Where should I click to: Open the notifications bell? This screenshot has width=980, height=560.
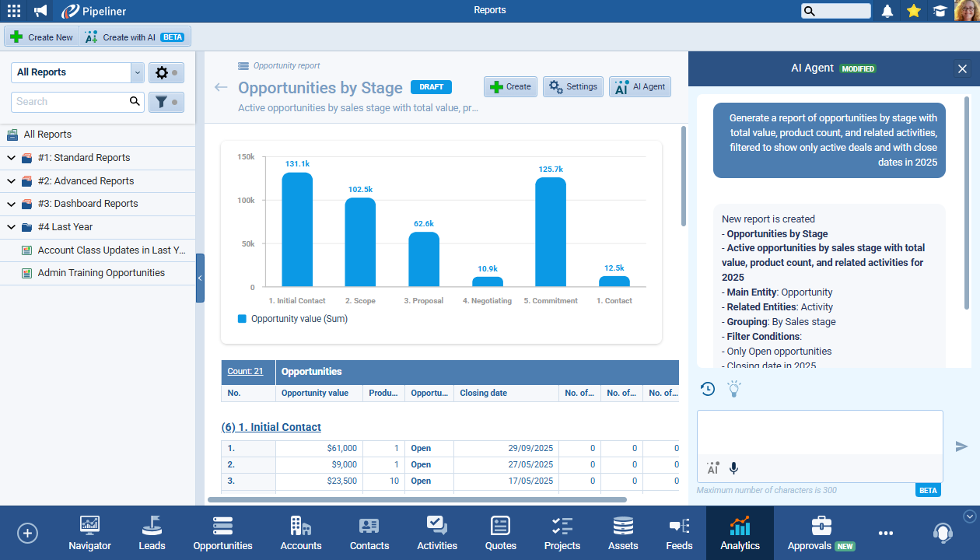coord(887,11)
